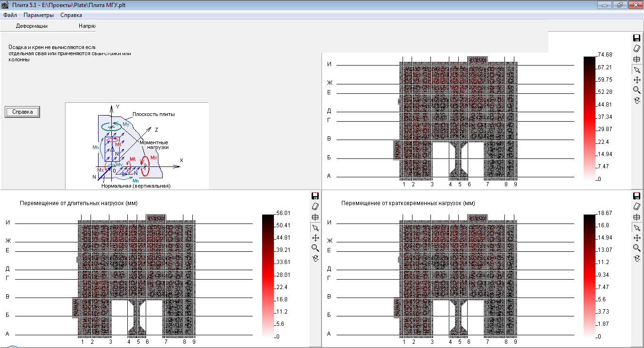Activate pan tool in short-term loads plot

click(x=637, y=238)
